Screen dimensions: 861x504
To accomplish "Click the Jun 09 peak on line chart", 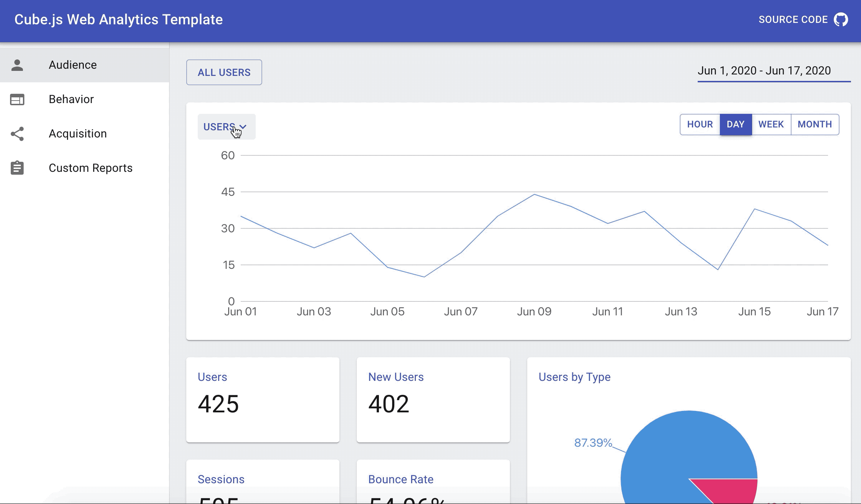I will coord(534,194).
